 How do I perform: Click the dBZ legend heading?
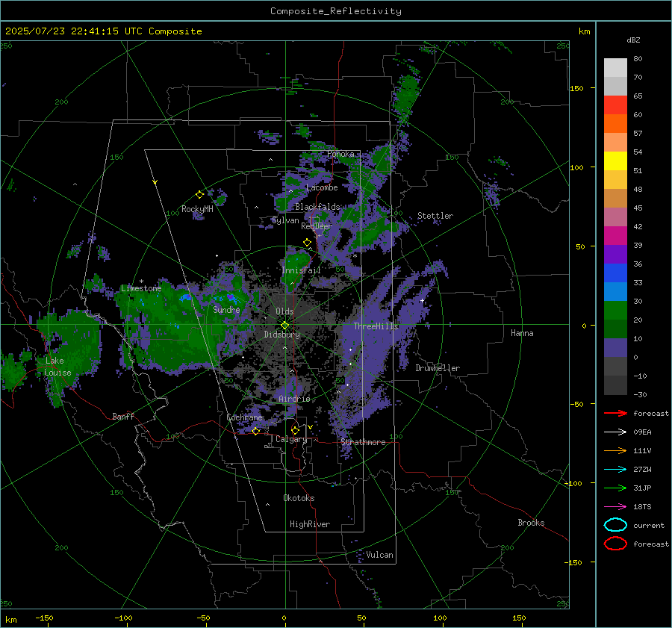click(x=633, y=40)
